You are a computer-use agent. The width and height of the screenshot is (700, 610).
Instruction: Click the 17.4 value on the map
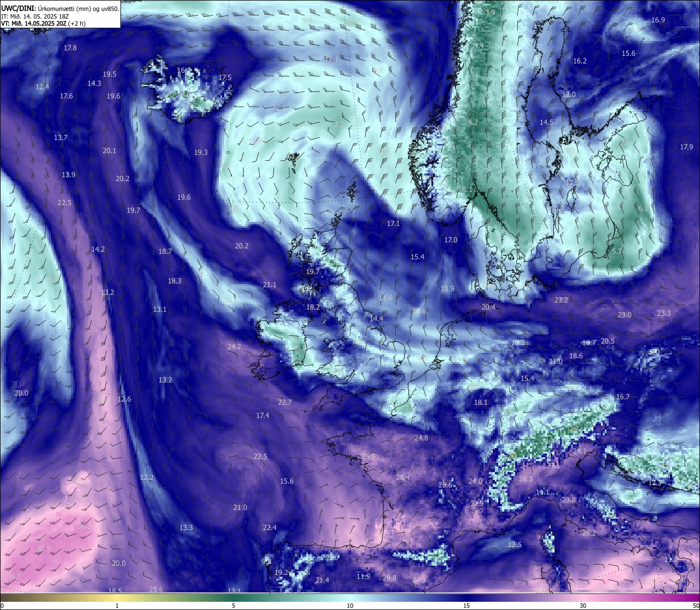pyautogui.click(x=262, y=416)
